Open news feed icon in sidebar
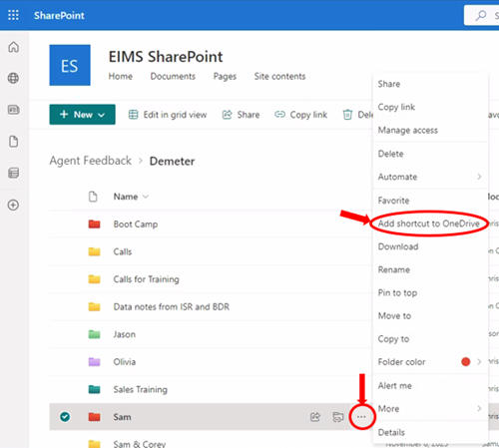This screenshot has height=448, width=499. 13,110
